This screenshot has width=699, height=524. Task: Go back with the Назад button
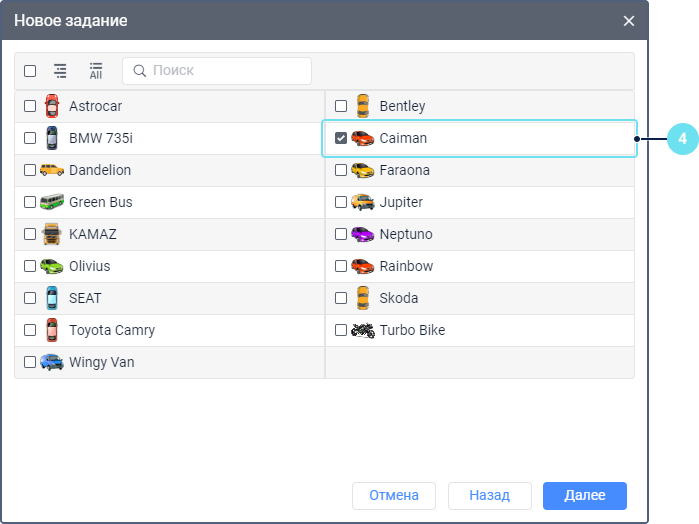click(489, 496)
